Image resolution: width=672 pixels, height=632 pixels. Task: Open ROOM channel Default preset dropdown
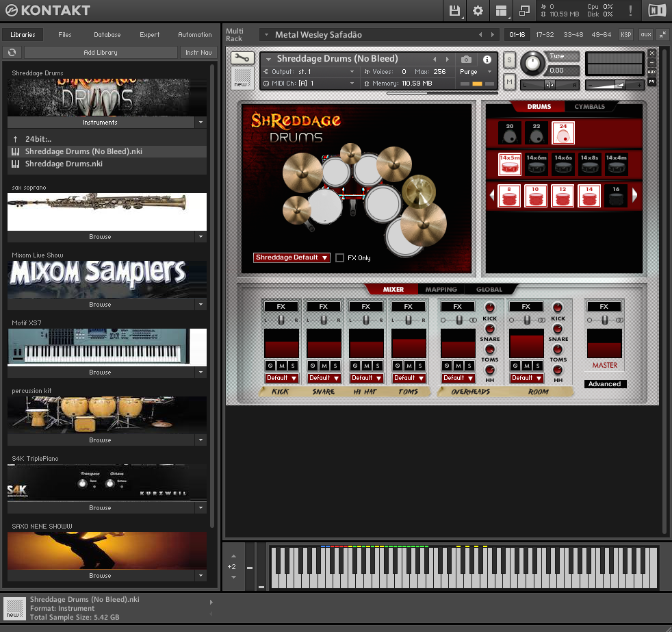coord(526,378)
